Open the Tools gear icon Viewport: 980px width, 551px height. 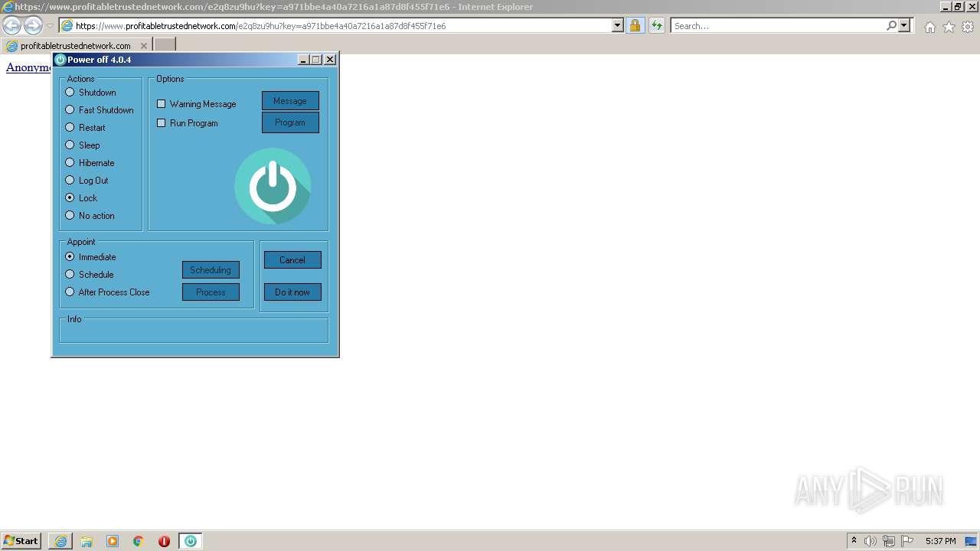(968, 27)
